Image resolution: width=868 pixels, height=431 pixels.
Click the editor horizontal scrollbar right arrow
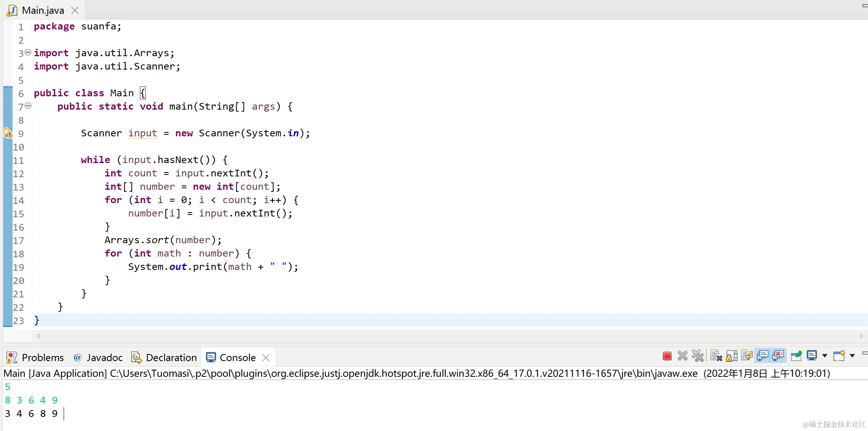click(x=861, y=336)
